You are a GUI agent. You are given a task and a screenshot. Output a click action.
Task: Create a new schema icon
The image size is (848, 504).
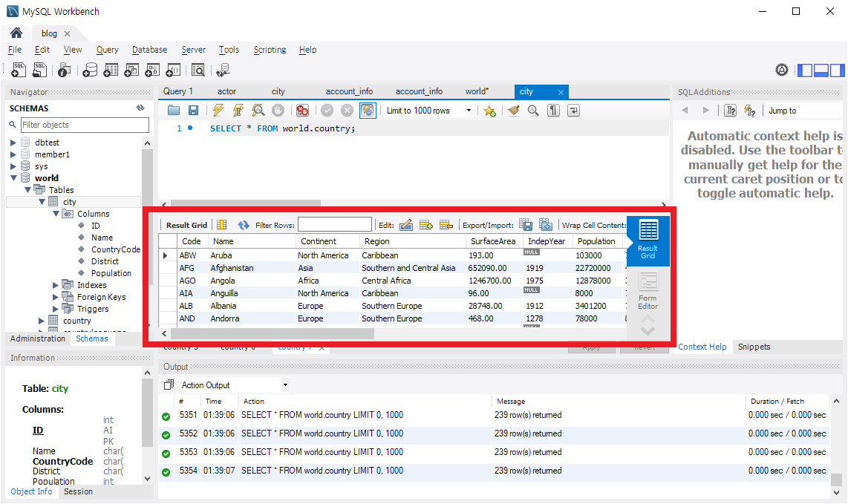[x=90, y=70]
